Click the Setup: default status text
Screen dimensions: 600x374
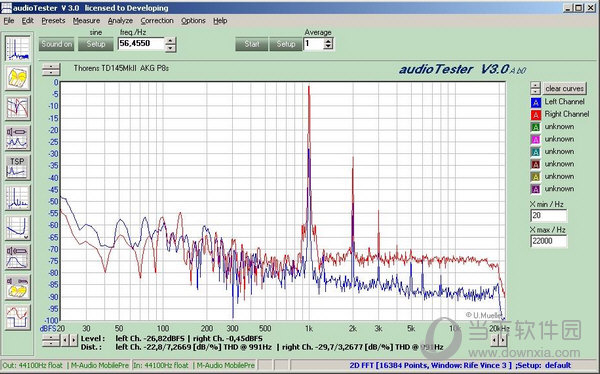[543, 366]
